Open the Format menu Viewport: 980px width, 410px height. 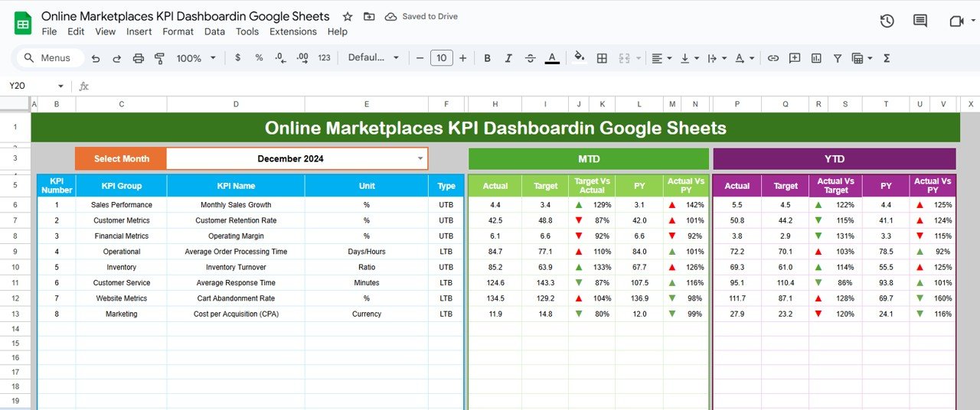[178, 31]
